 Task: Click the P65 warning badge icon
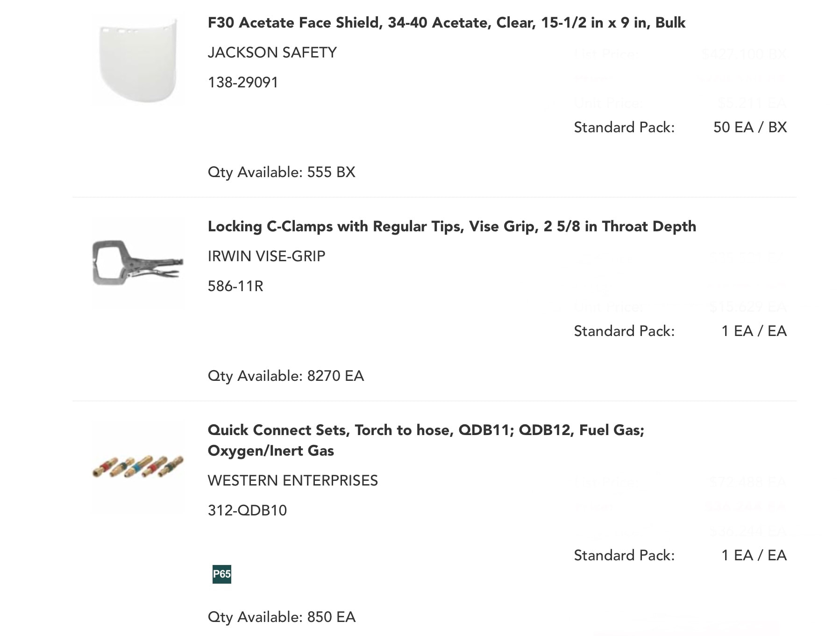pyautogui.click(x=222, y=574)
